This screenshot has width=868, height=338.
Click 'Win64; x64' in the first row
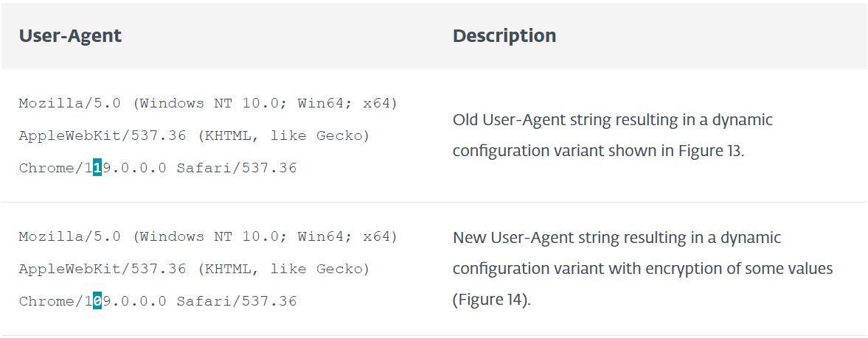347,103
